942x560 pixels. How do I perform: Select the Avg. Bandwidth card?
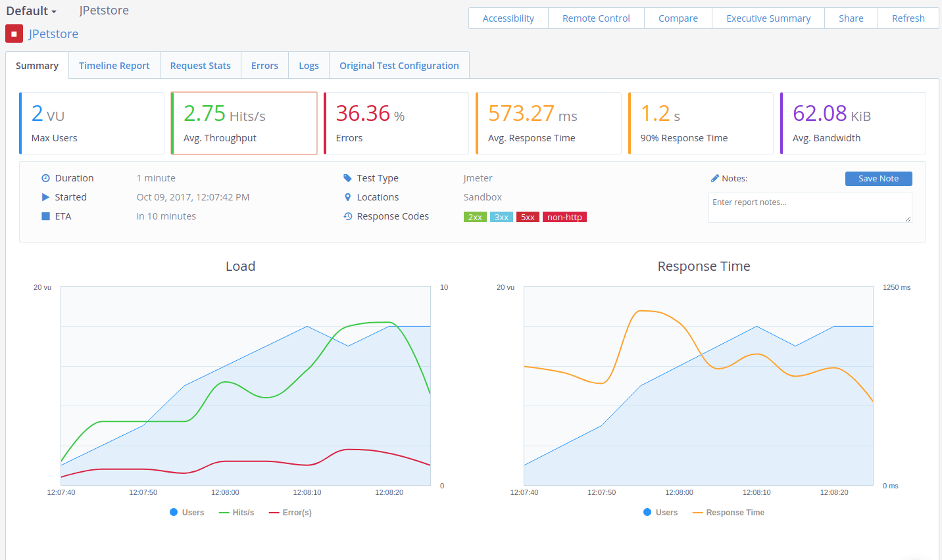coord(853,124)
